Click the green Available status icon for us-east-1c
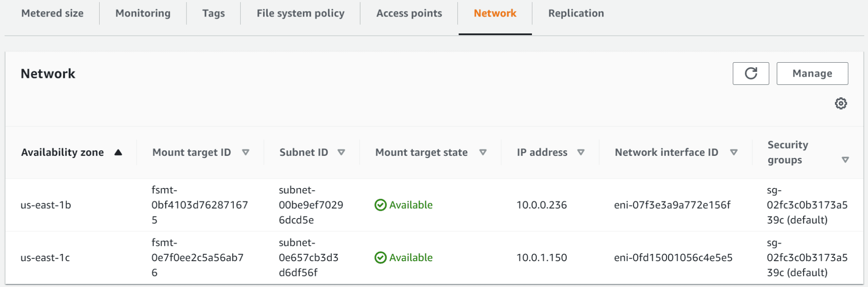 point(380,257)
